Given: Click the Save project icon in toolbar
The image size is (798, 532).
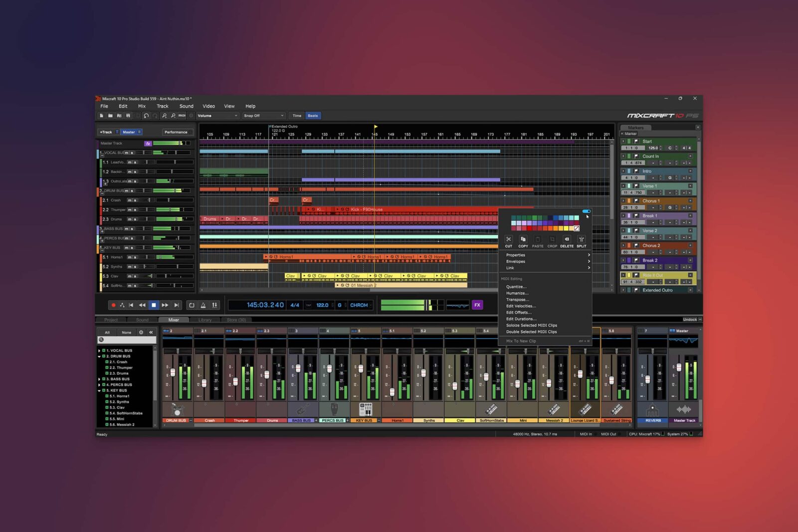Looking at the screenshot, I should pos(128,116).
